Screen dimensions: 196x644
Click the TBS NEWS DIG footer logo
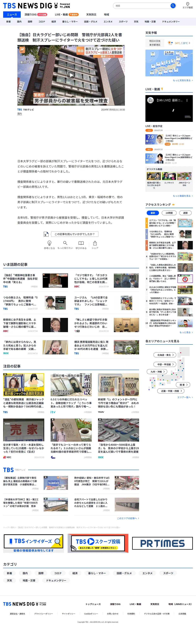(24, 604)
